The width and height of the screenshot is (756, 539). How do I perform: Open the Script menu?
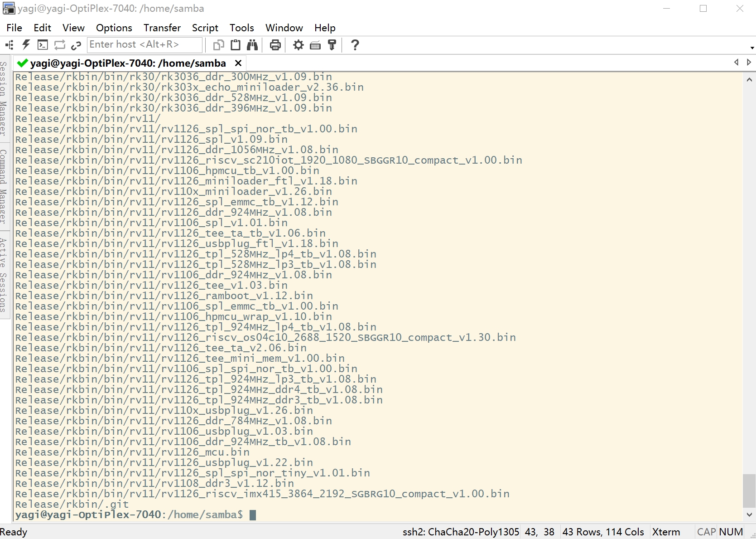pos(205,28)
